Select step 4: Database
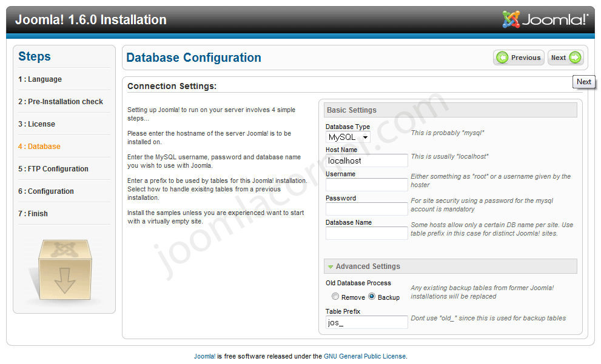The image size is (601, 364). pos(39,146)
